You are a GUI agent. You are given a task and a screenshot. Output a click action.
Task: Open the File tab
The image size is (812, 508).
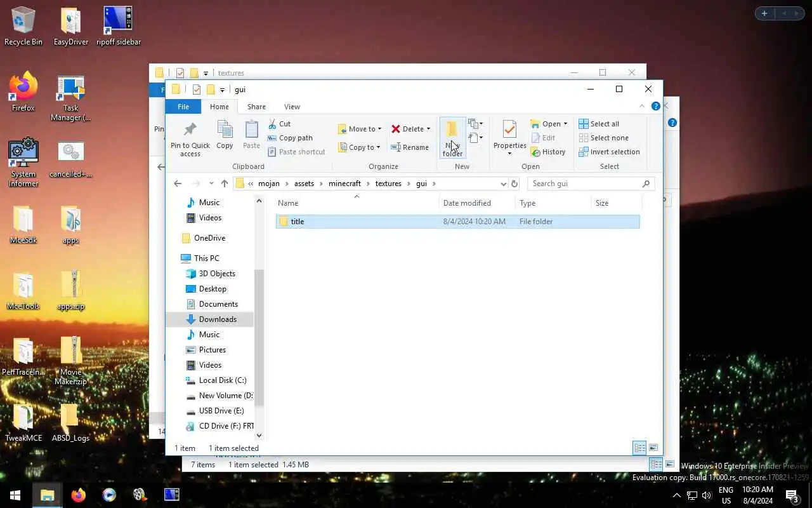click(x=183, y=107)
